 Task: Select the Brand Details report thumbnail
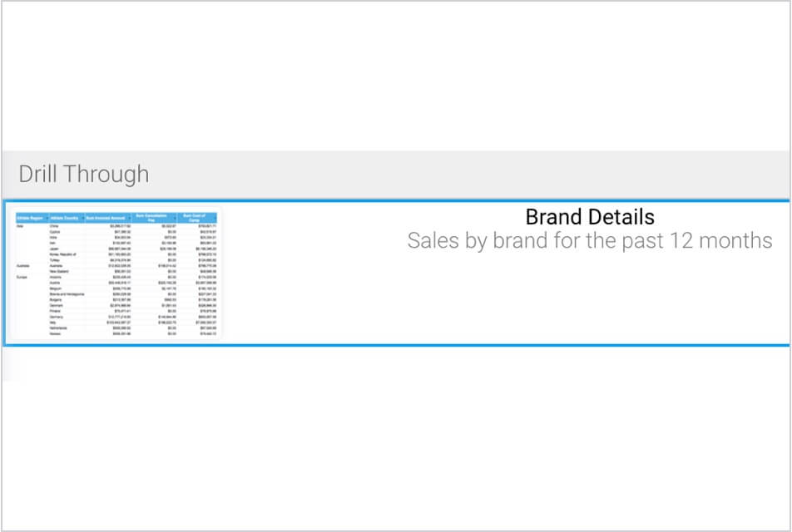tap(116, 273)
